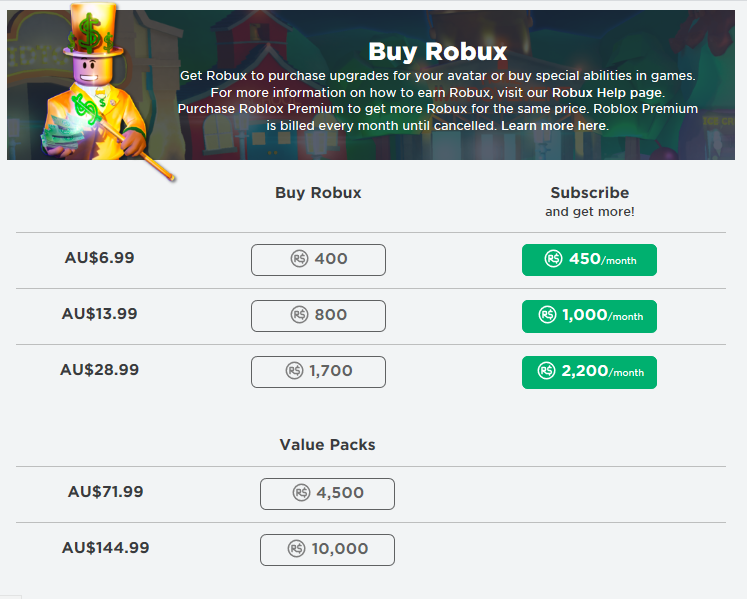Buy the 800 Robux package
Image resolution: width=747 pixels, height=599 pixels.
tap(318, 316)
